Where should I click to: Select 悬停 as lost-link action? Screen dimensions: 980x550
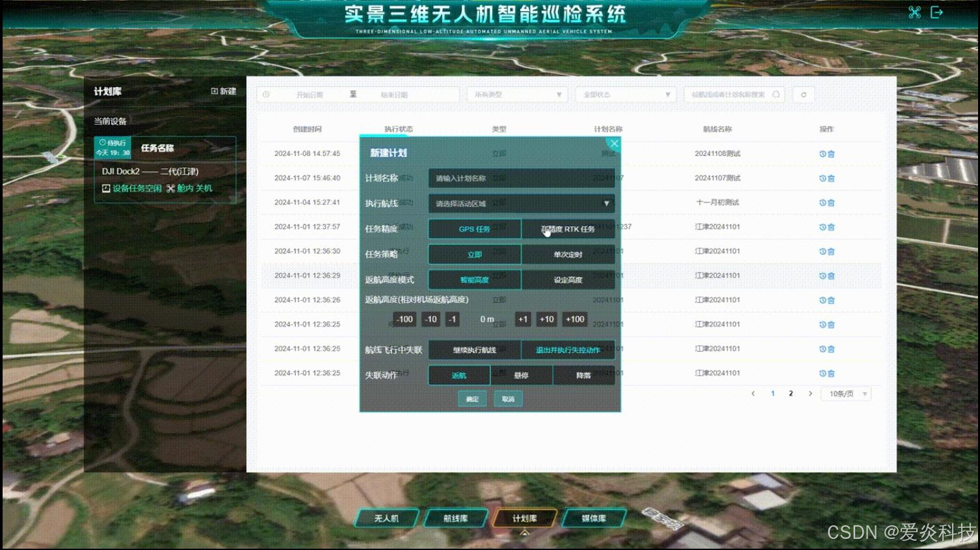click(x=522, y=375)
